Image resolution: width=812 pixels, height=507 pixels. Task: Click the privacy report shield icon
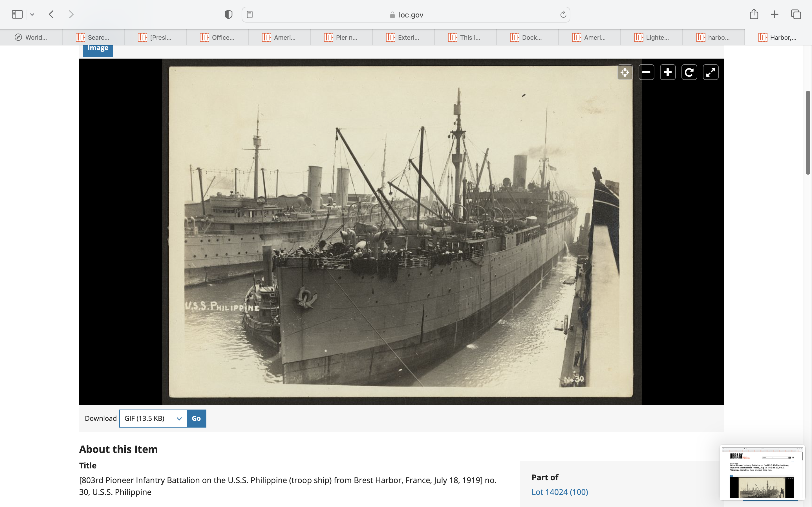click(228, 14)
